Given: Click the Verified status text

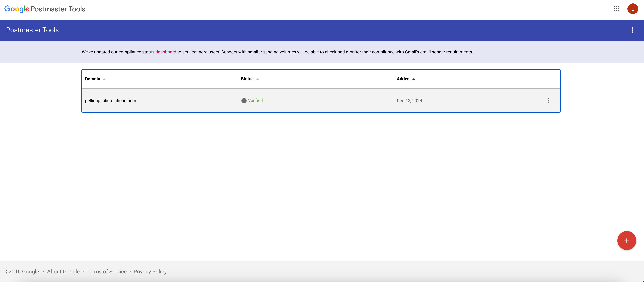Looking at the screenshot, I should tap(255, 100).
